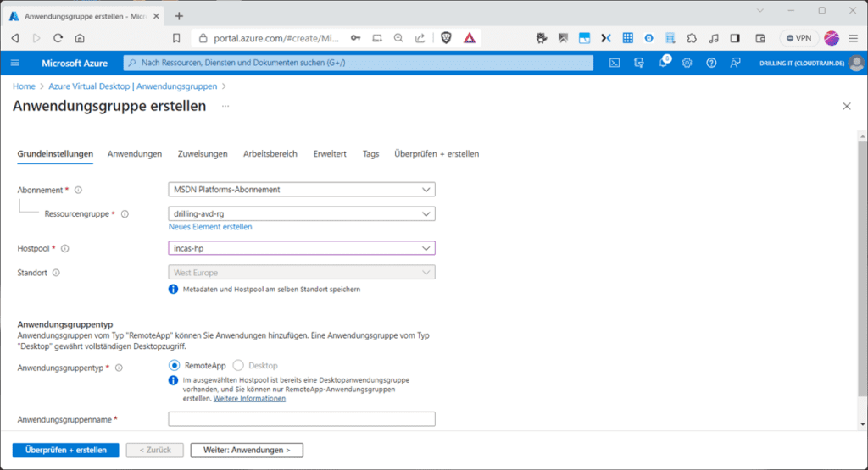Select the Desktop radio button

click(238, 366)
